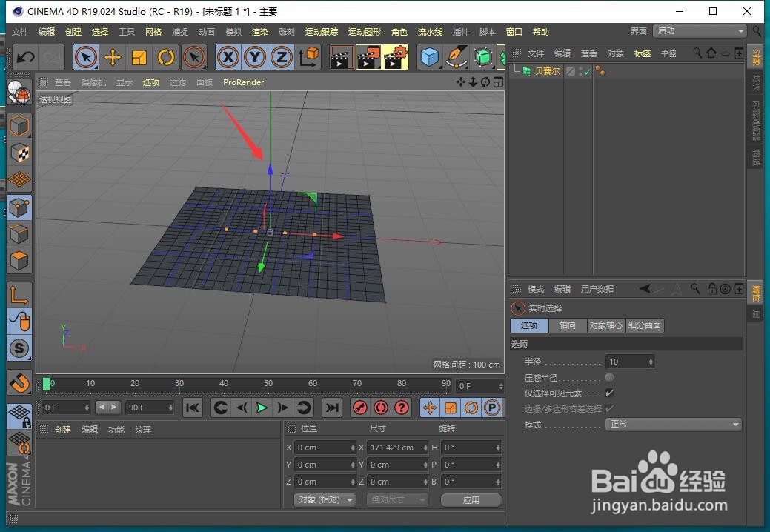The width and height of the screenshot is (770, 532).
Task: Click the Undo arrow icon
Action: click(x=25, y=57)
